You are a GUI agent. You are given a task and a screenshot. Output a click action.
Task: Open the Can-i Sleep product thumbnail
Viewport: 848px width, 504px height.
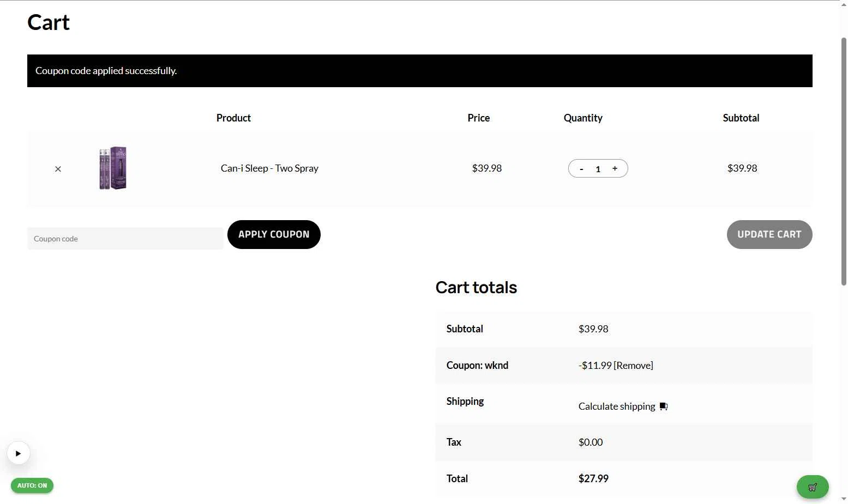tap(113, 168)
